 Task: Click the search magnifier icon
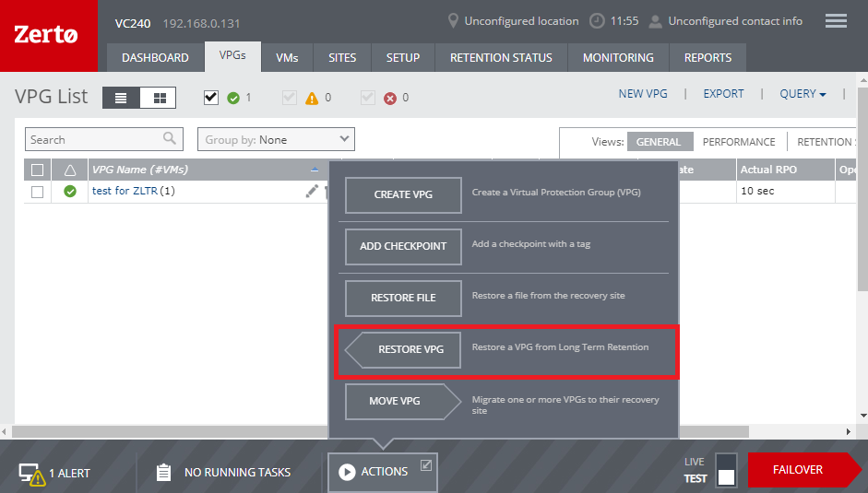170,138
